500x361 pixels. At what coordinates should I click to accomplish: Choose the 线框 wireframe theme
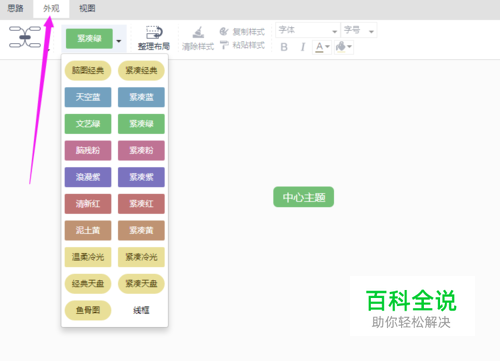(x=141, y=311)
